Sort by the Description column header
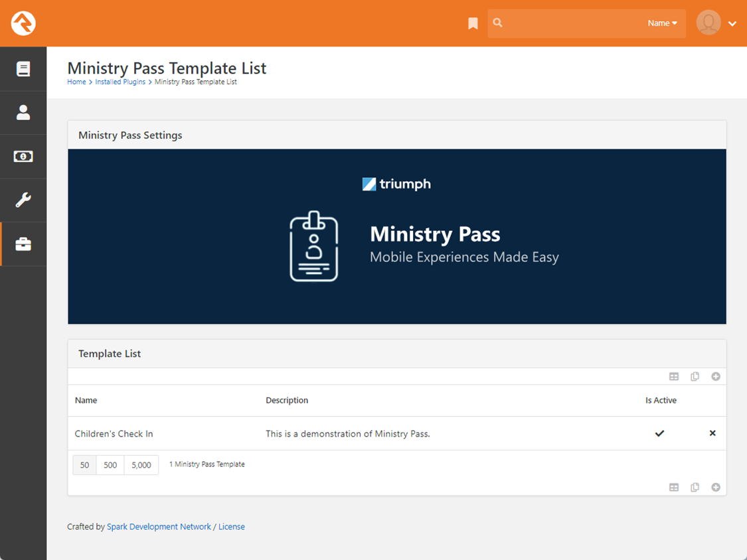Viewport: 747px width, 560px height. point(287,401)
